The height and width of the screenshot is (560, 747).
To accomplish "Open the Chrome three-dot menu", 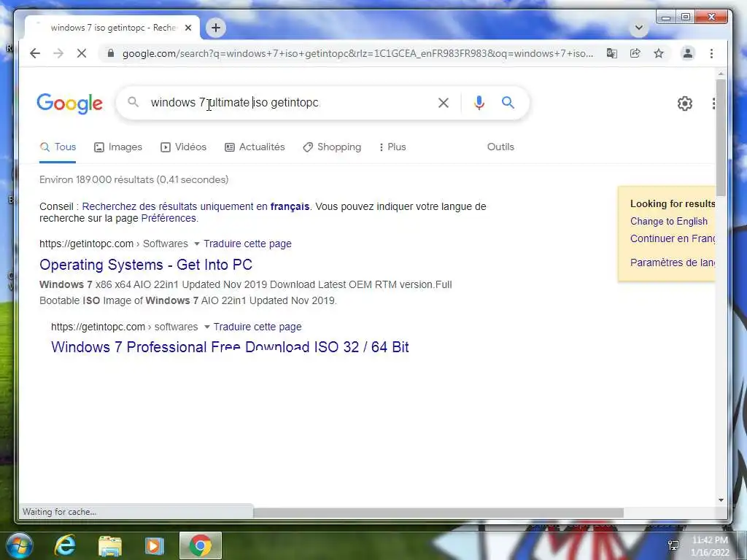I will [711, 53].
